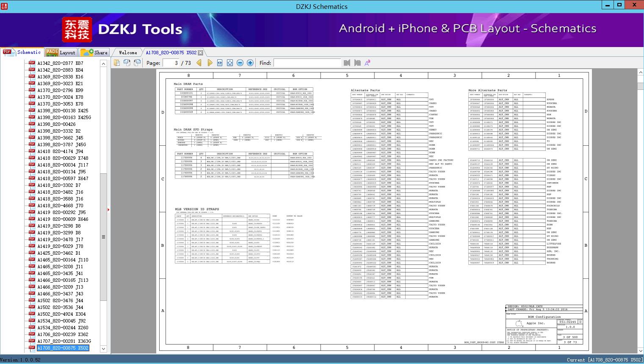Open A1342_820-2877 K87 schematic

coord(60,63)
